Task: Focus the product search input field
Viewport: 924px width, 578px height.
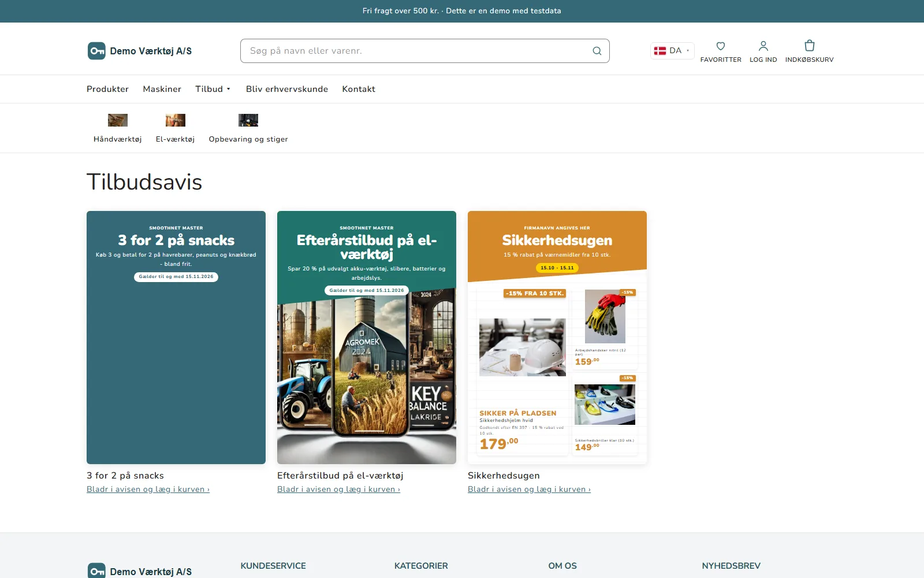Action: pos(416,51)
